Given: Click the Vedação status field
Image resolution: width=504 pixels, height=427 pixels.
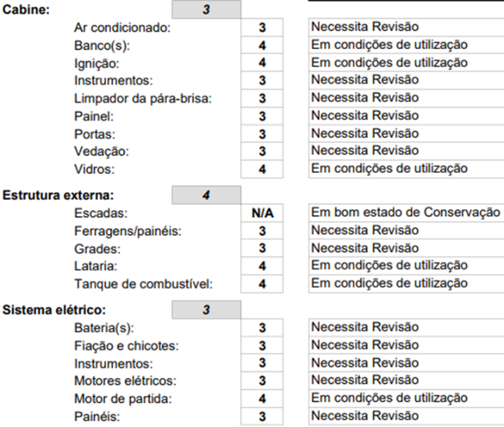Looking at the screenshot, I should [x=406, y=151].
